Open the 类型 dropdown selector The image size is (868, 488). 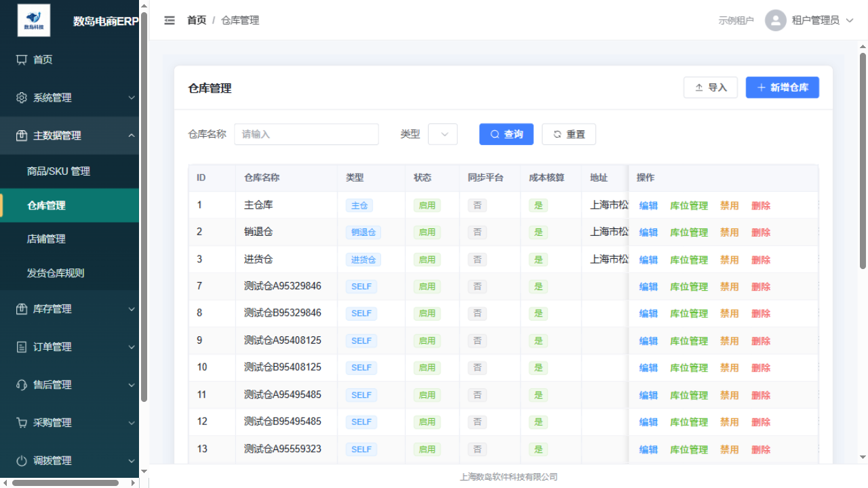pyautogui.click(x=443, y=134)
